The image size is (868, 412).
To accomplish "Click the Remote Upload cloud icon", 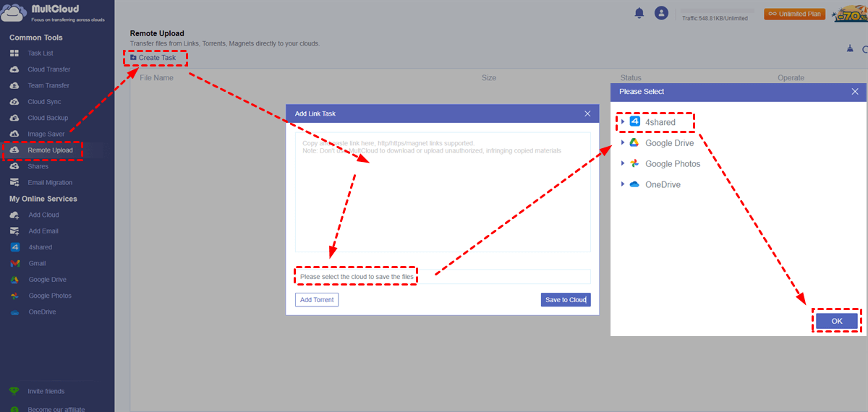I will [14, 150].
